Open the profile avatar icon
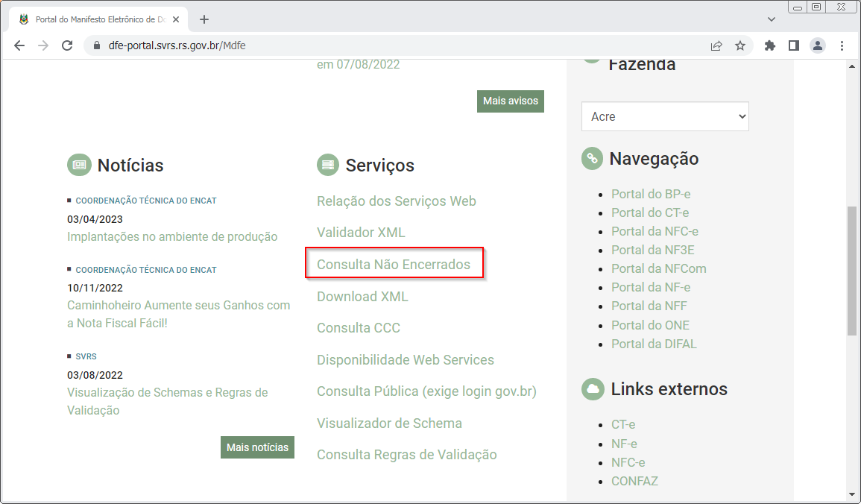 [x=818, y=45]
